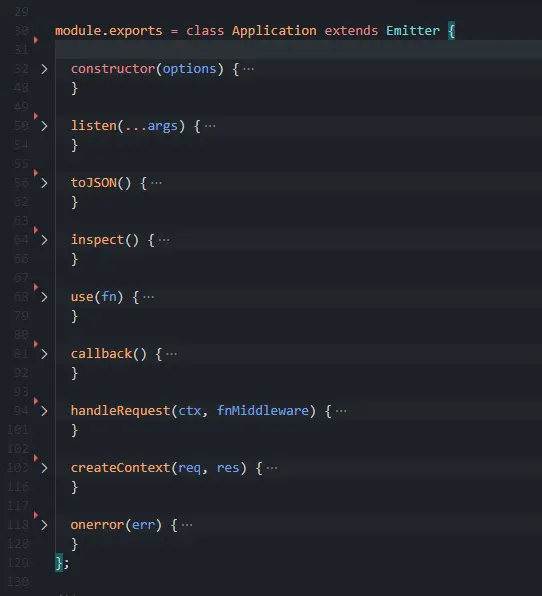Screen dimensions: 542x596
Task: Click the Application class name
Action: pyautogui.click(x=274, y=30)
